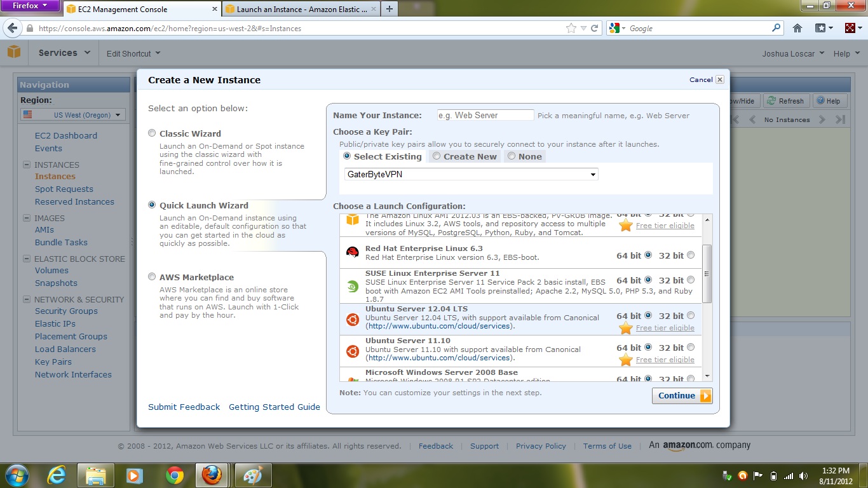Close the dialog with the Cancel X icon
The width and height of the screenshot is (868, 488).
coord(720,79)
